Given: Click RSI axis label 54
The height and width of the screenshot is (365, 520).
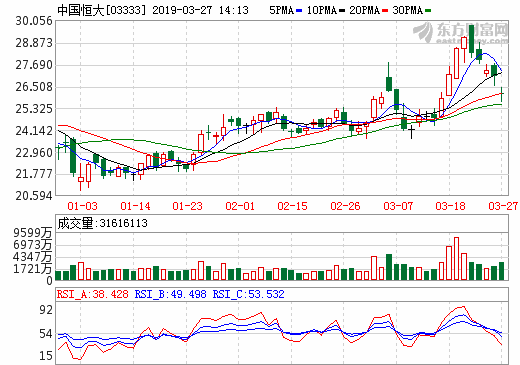Looking at the screenshot, I should click(46, 334).
